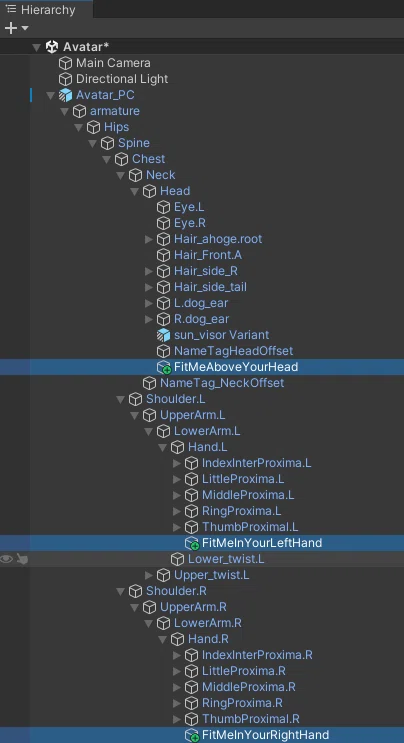The image size is (404, 743).
Task: Click the Unity scene icon beside Avatar*
Action: 52,47
